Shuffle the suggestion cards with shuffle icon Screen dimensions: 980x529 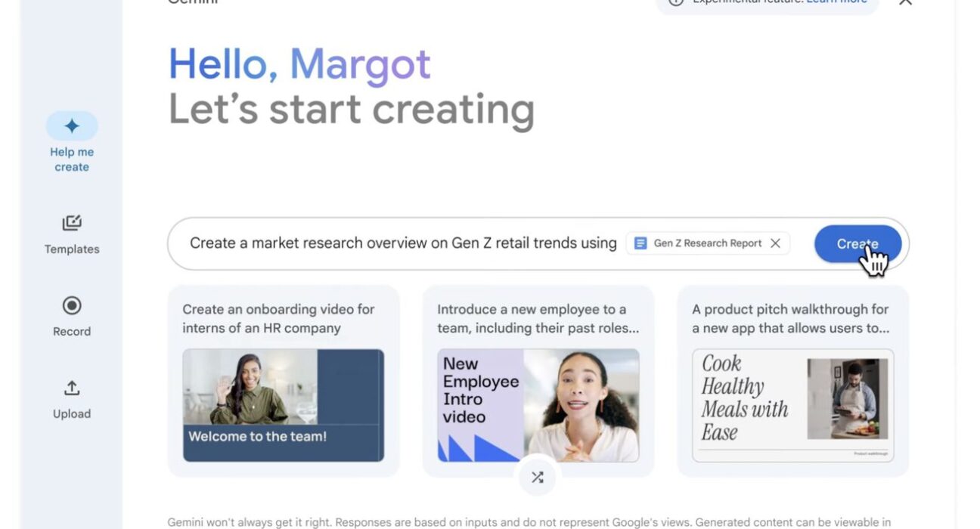pos(538,477)
